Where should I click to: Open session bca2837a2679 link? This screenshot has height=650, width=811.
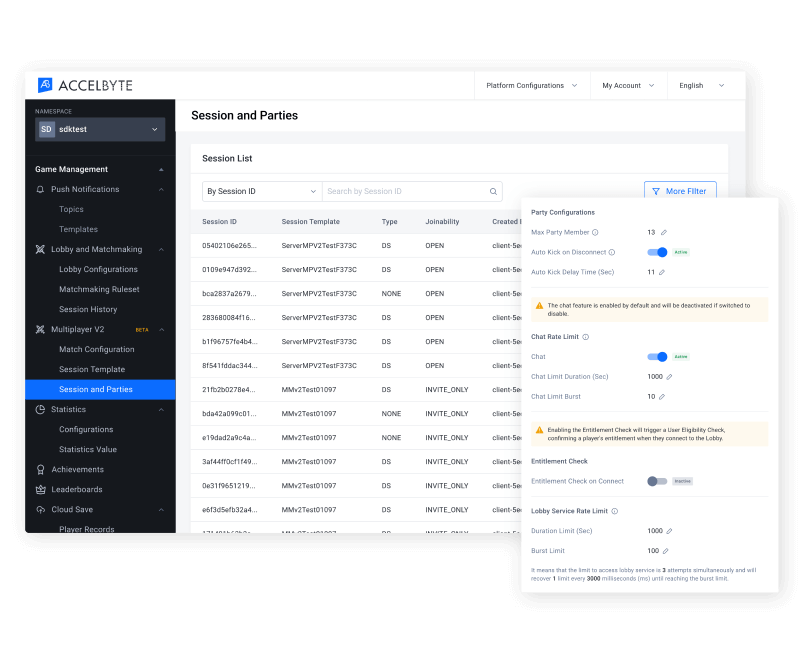[x=229, y=294]
